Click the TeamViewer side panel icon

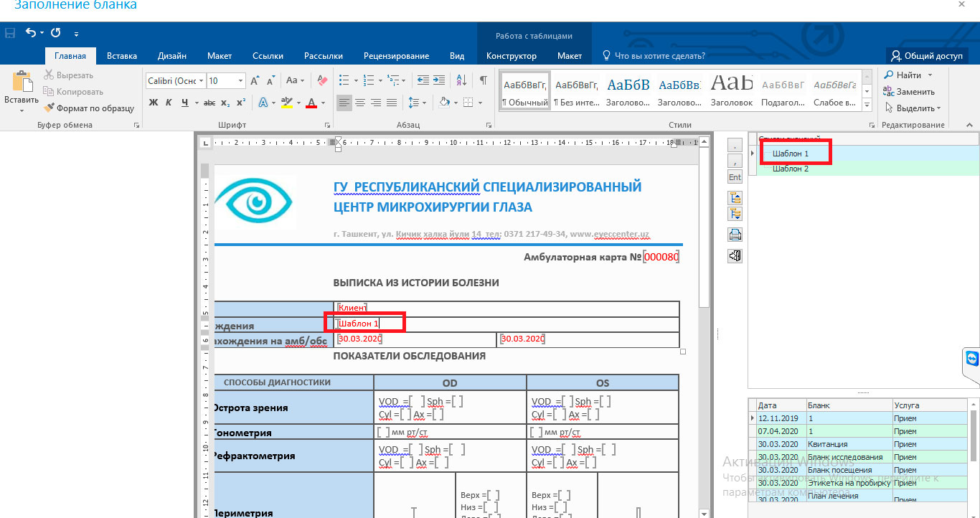[x=972, y=359]
